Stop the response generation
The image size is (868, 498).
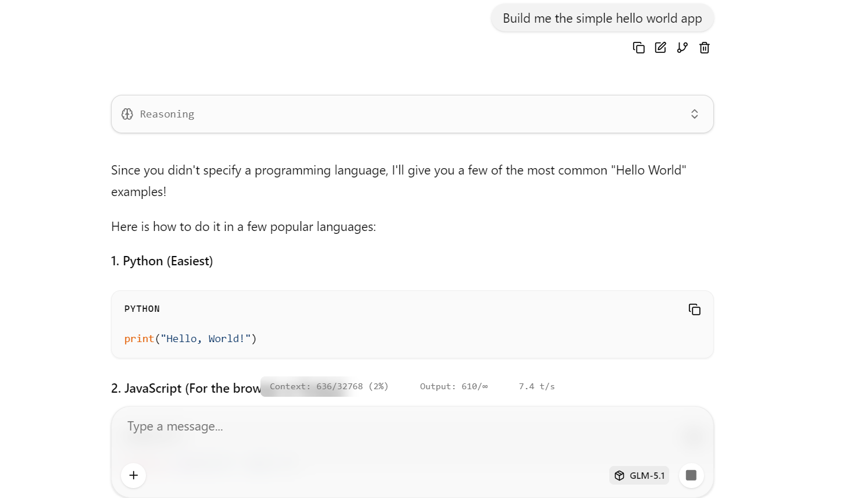pos(691,475)
